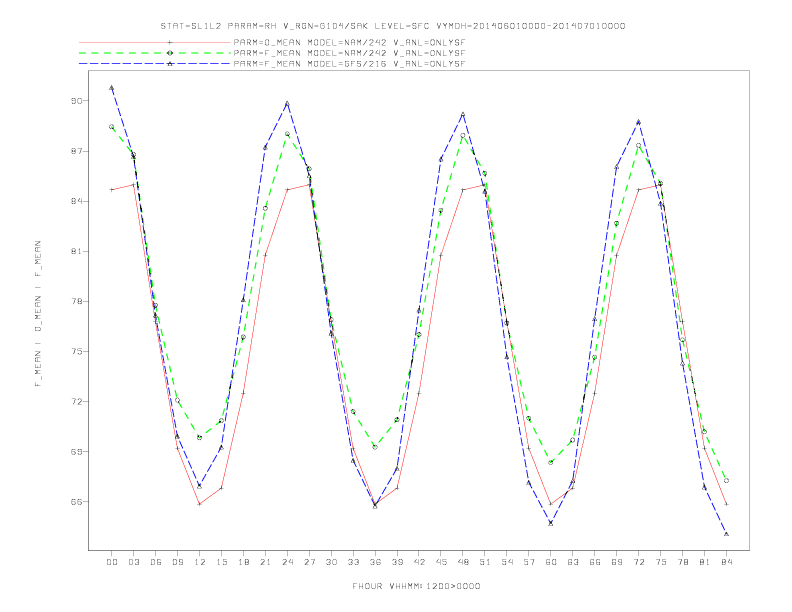
Task: Click the x-axis tick label 30
Action: (x=331, y=562)
